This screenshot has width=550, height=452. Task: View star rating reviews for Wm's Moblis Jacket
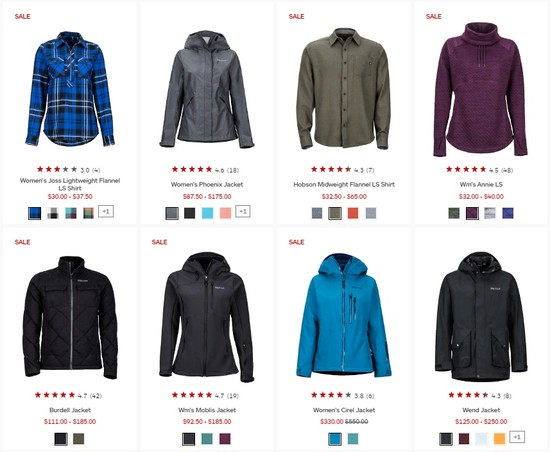pyautogui.click(x=205, y=396)
